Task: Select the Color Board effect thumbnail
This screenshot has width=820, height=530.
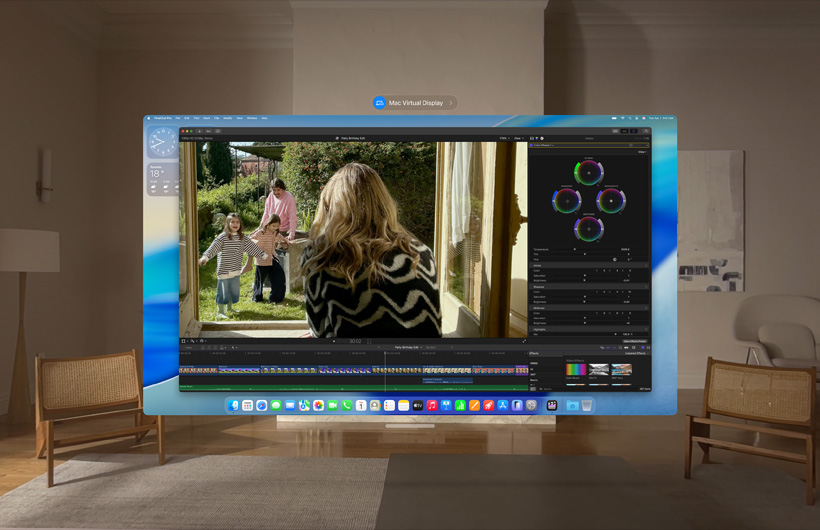Action: point(576,369)
